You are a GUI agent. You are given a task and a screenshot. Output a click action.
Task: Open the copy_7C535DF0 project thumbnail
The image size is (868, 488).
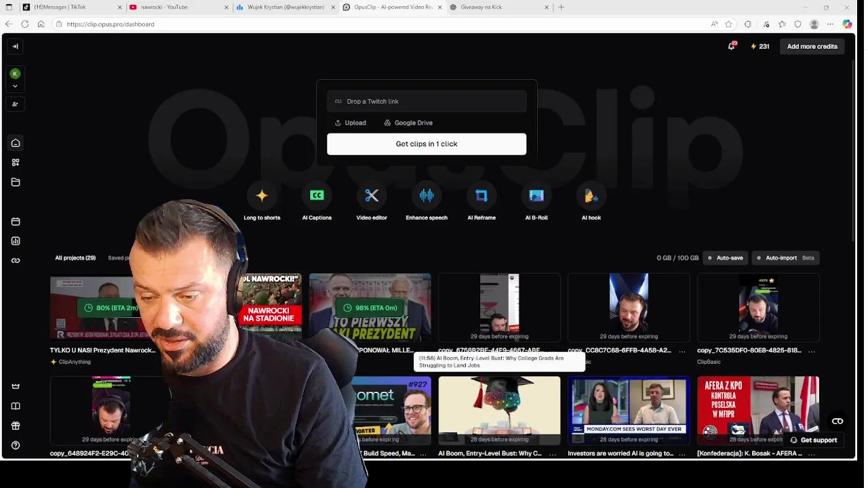tap(758, 307)
